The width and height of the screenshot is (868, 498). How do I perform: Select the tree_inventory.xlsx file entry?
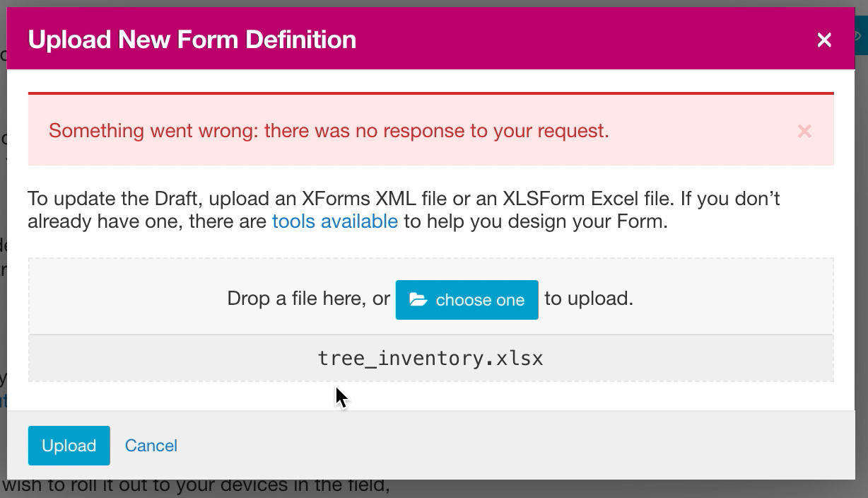(x=430, y=358)
